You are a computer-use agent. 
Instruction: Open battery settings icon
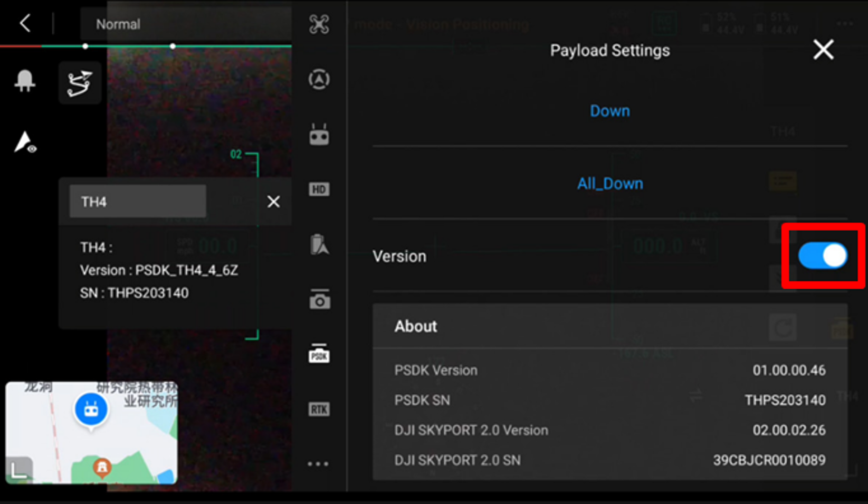tap(319, 245)
